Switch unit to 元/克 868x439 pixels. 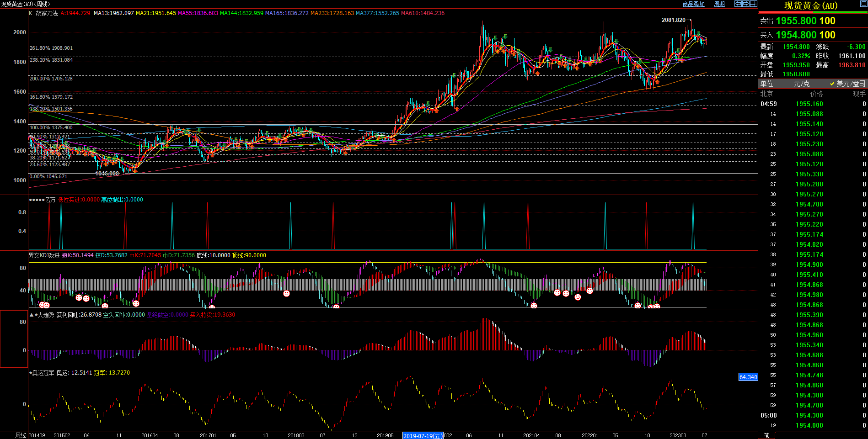coord(801,84)
